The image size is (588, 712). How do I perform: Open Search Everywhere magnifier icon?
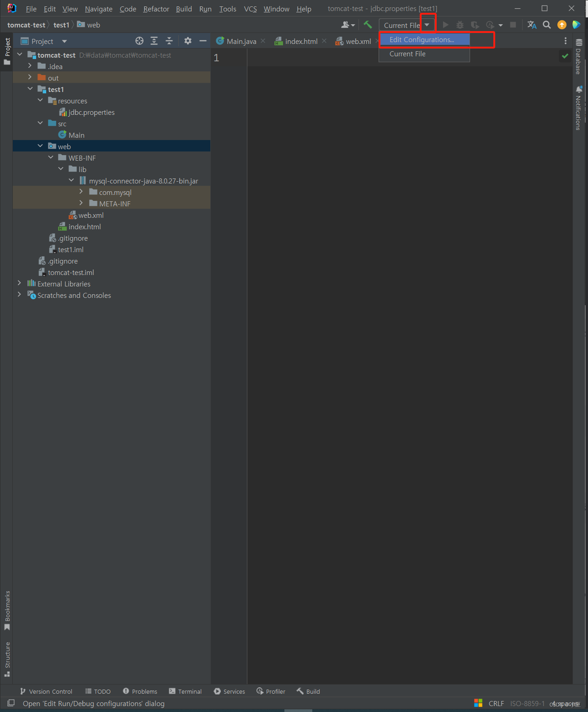(x=547, y=25)
